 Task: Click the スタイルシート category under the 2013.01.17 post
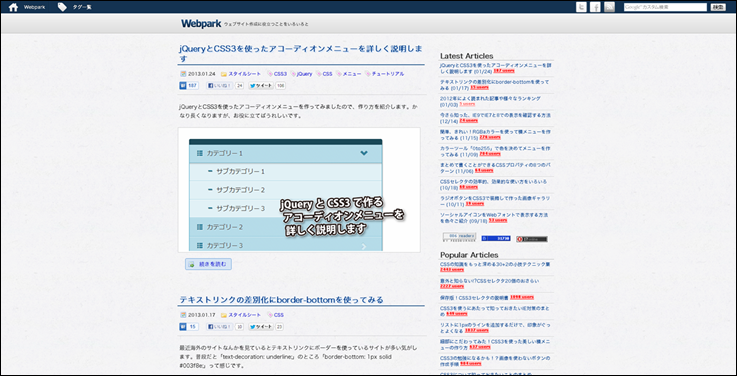pyautogui.click(x=244, y=315)
